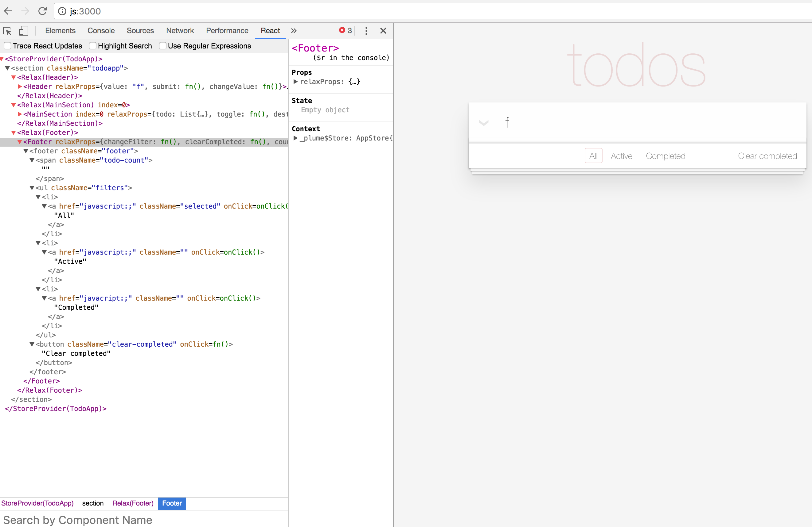The height and width of the screenshot is (527, 812).
Task: Toggle the device toolbar icon
Action: (23, 31)
